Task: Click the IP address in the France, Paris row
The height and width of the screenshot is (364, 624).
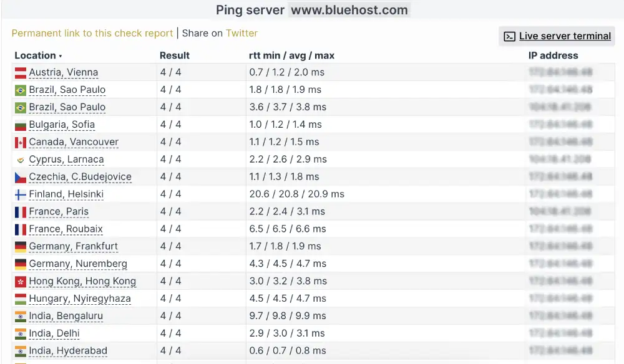Action: [560, 212]
